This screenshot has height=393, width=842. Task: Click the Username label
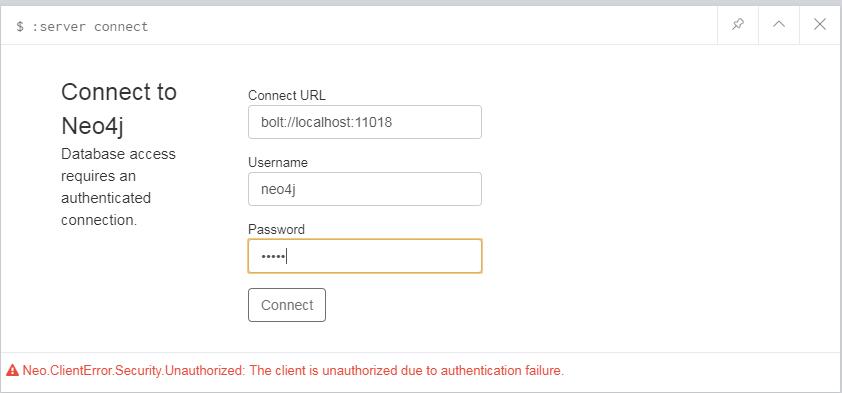pos(278,163)
